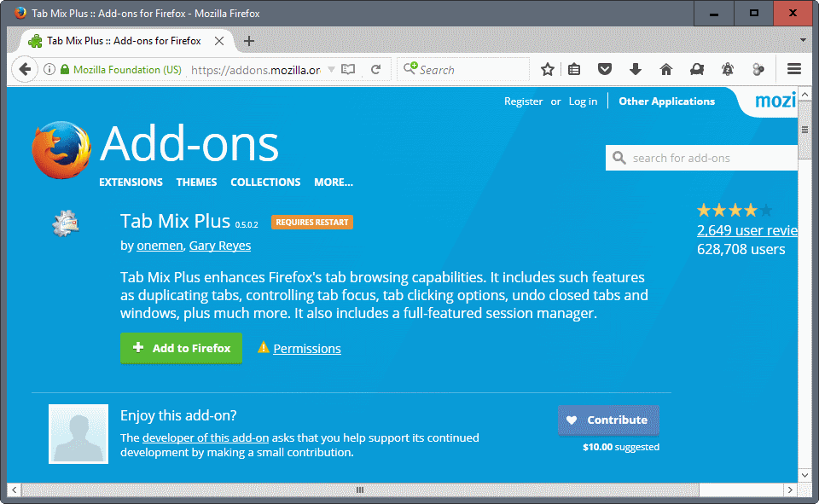This screenshot has height=504, width=819.
Task: Click the REQUIRES RESTART badge
Action: 312,222
